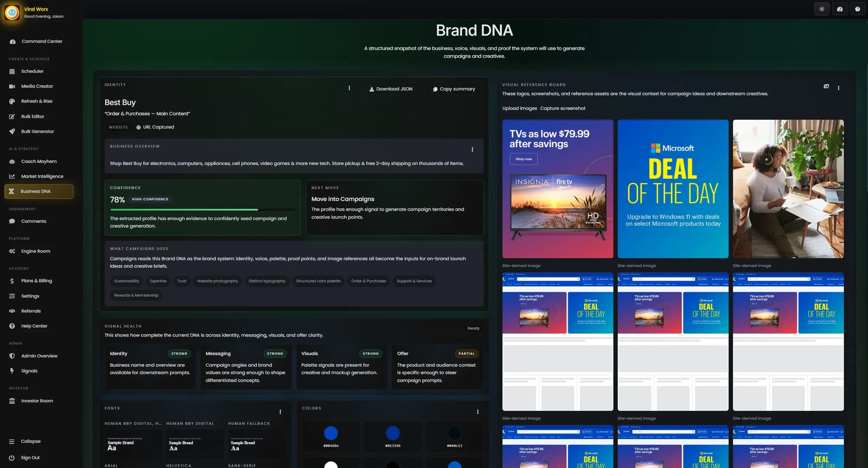Screen dimensions: 868x468
Task: Click the Website photography tag
Action: pyautogui.click(x=217, y=281)
